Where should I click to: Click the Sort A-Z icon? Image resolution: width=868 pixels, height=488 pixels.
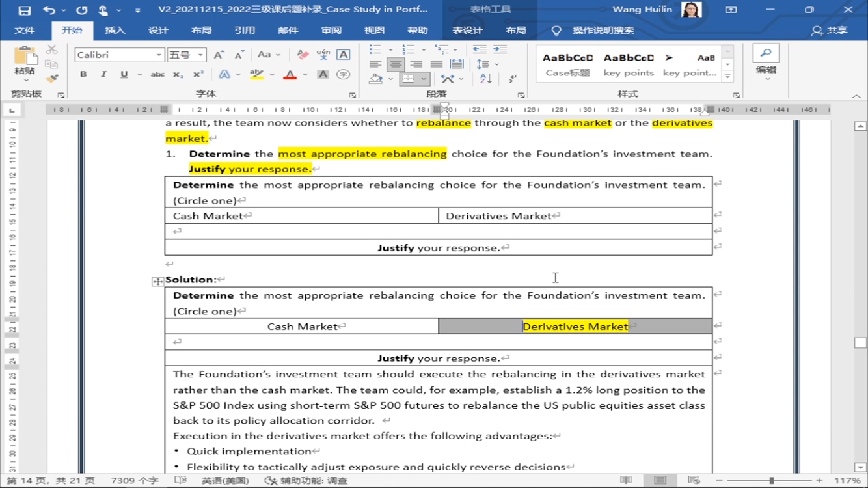pyautogui.click(x=486, y=79)
